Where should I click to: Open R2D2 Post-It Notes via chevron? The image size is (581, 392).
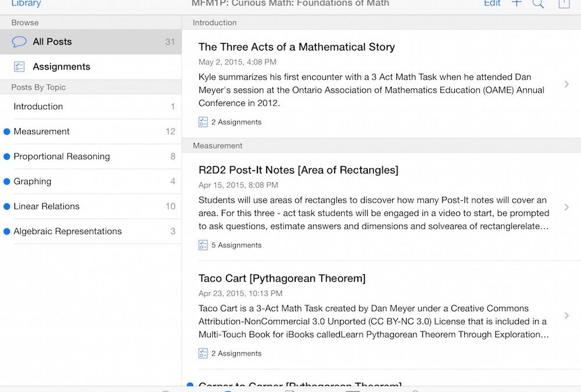(566, 207)
